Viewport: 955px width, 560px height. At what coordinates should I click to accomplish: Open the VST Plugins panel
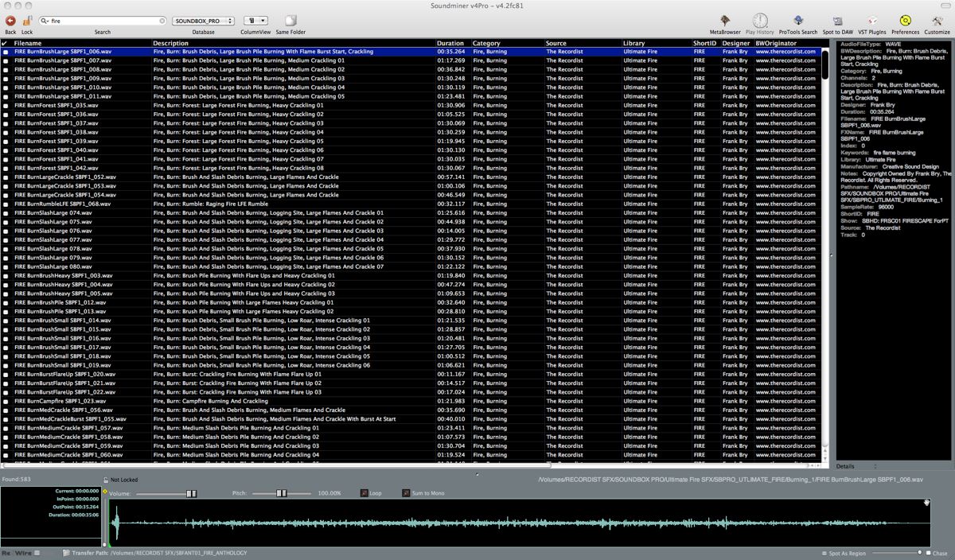pyautogui.click(x=871, y=21)
